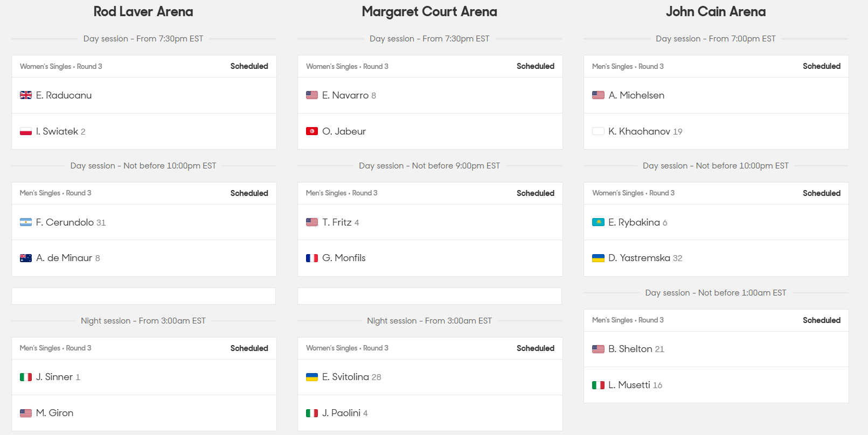Click Scheduled status on Svitolina match
868x435 pixels.
pos(535,348)
